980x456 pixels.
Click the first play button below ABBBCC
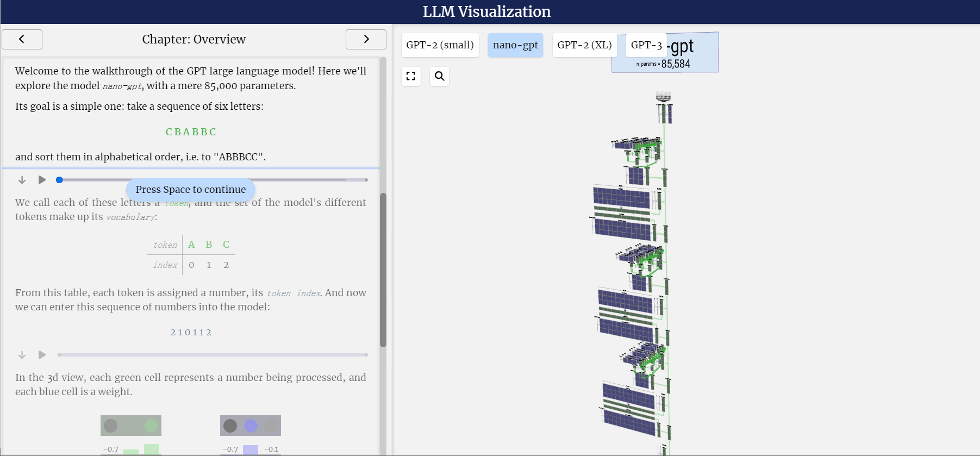click(x=42, y=180)
